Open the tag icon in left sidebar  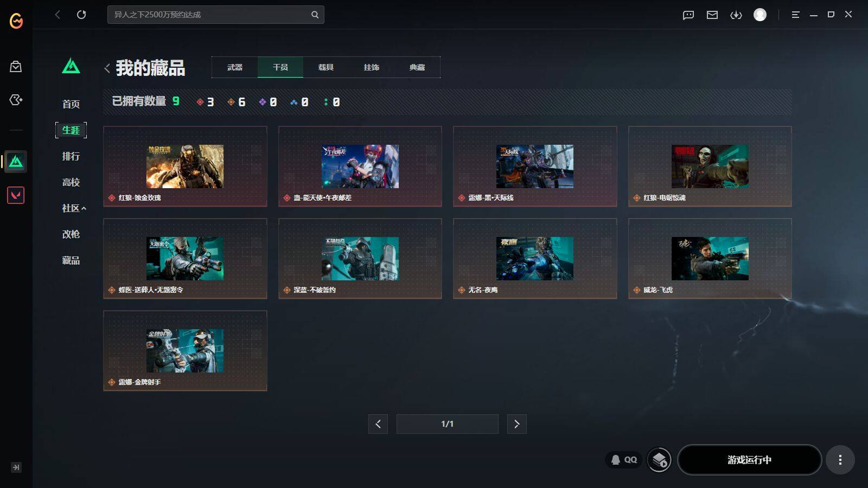(16, 100)
